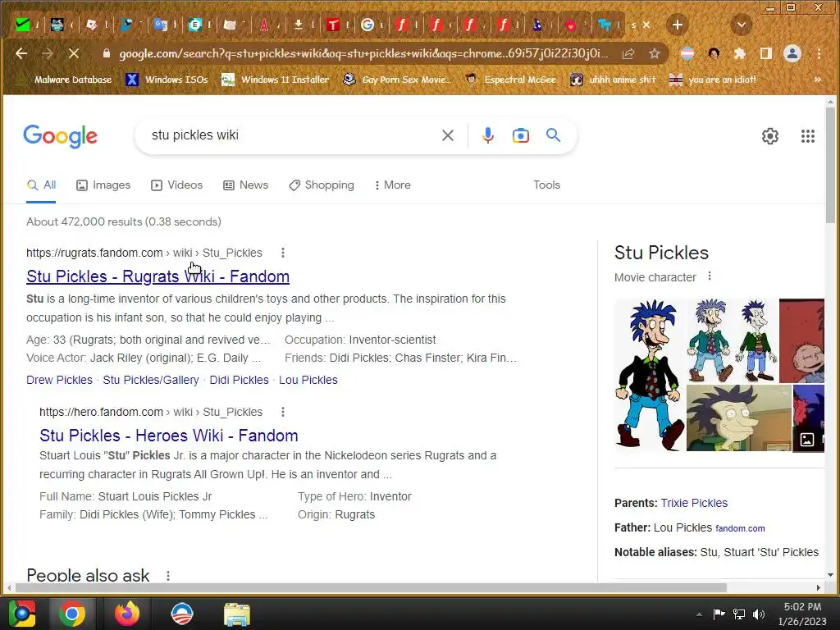Show hidden system tray icons

(x=699, y=614)
